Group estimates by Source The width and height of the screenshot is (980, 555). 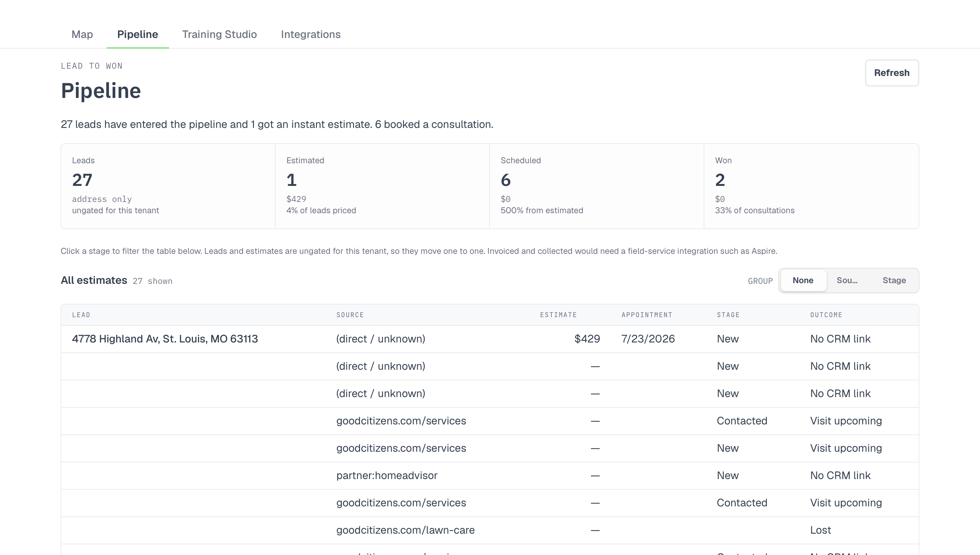(x=847, y=280)
